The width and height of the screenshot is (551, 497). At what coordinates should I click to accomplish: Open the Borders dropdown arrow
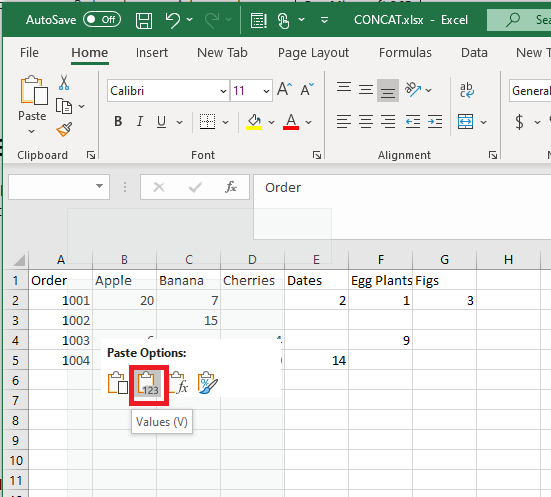pos(226,122)
